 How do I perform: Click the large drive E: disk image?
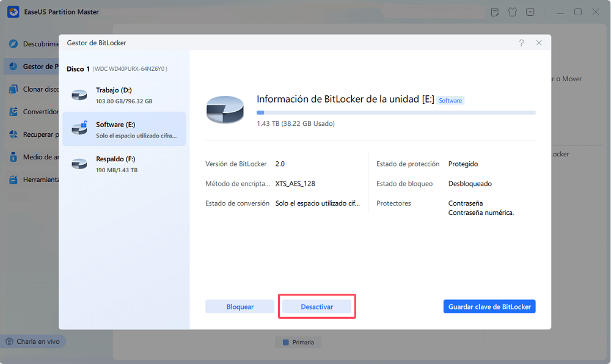(x=225, y=109)
